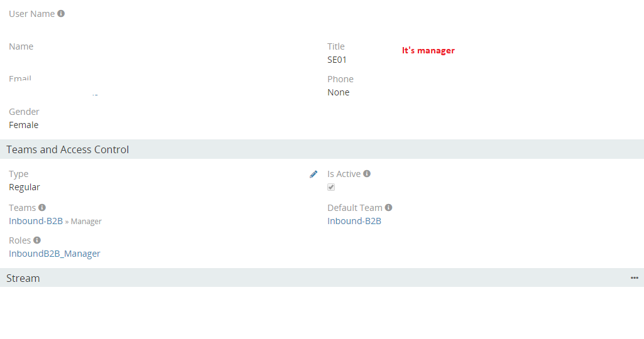Click the Manager position text beside Inbound-B2B

[x=86, y=222]
